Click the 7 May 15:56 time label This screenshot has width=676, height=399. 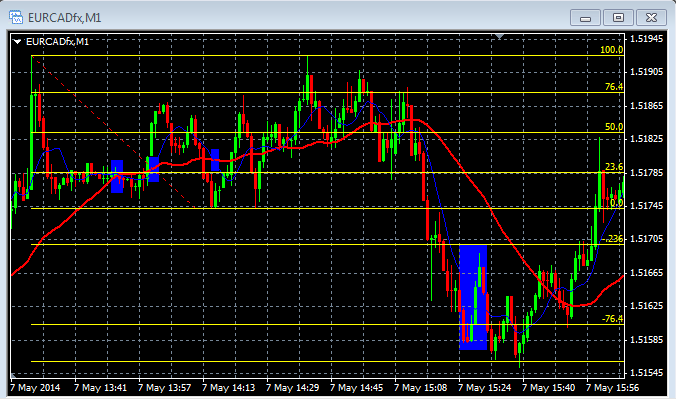612,387
